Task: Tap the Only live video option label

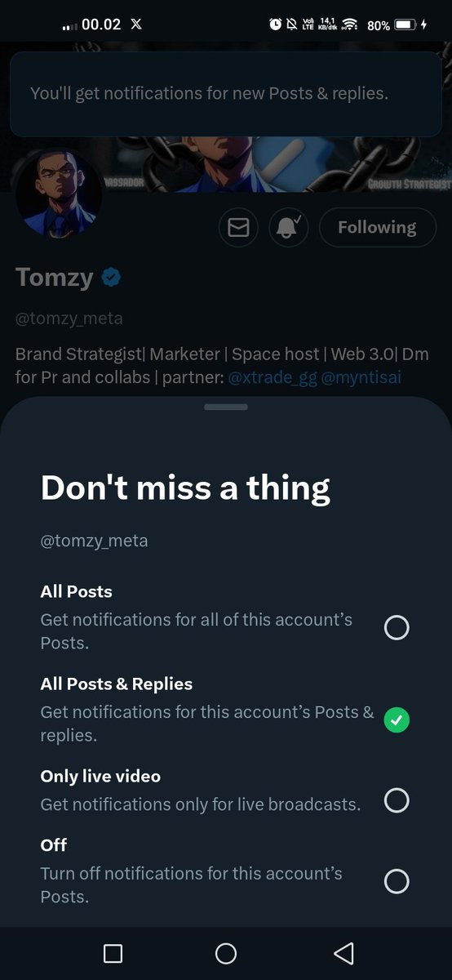Action: (x=100, y=776)
